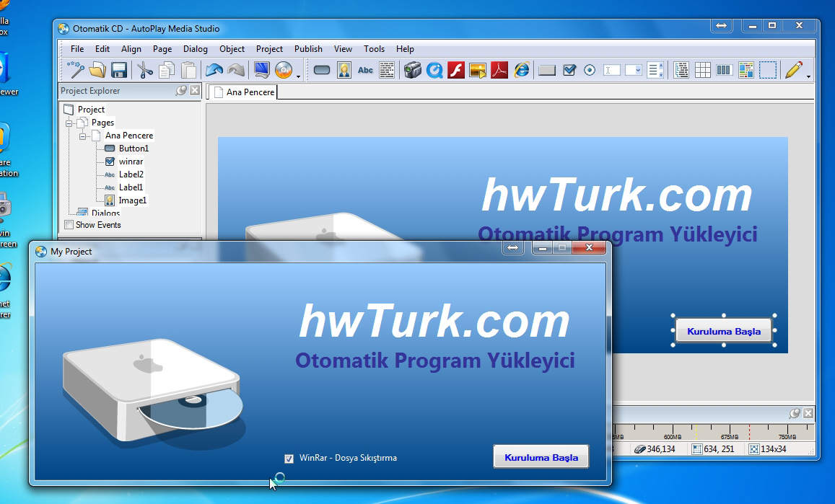Insert ListBox object icon
The width and height of the screenshot is (835, 504).
(655, 70)
